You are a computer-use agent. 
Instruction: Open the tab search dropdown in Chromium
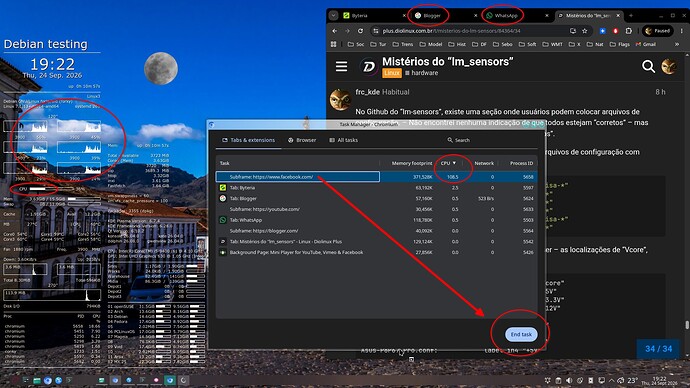click(x=333, y=15)
